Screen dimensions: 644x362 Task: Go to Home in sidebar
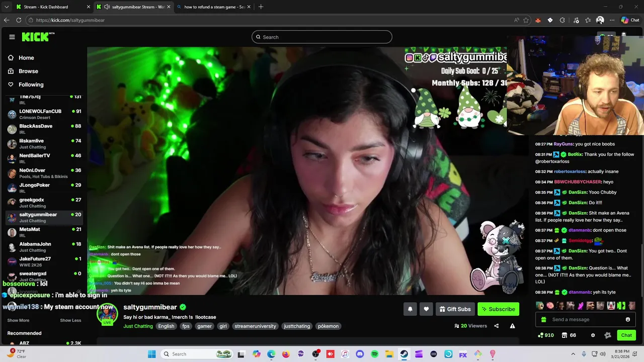pos(21,58)
